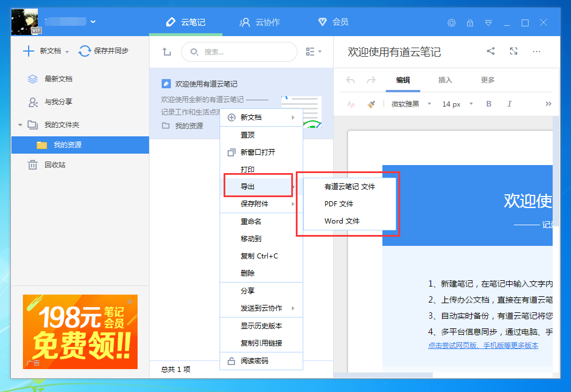The height and width of the screenshot is (392, 571).
Task: Open 回收站 in the sidebar
Action: click(56, 165)
